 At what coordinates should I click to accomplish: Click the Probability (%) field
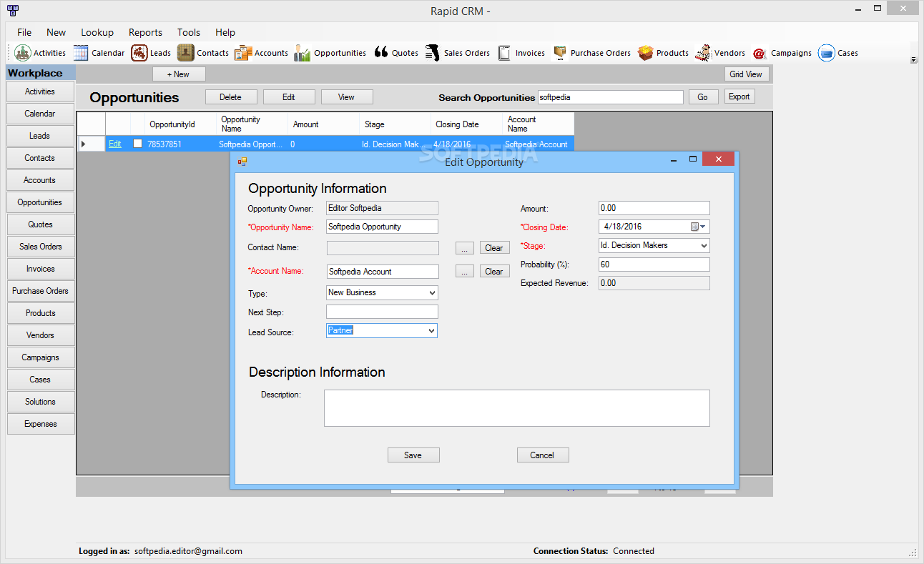tap(654, 264)
